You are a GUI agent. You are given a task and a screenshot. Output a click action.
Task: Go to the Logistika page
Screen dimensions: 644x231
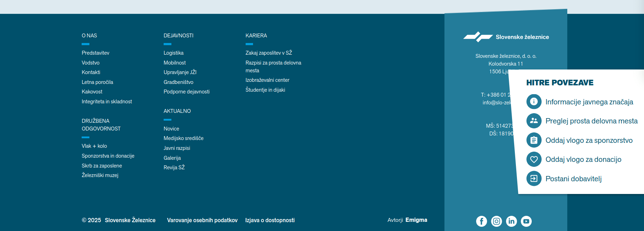pos(173,53)
